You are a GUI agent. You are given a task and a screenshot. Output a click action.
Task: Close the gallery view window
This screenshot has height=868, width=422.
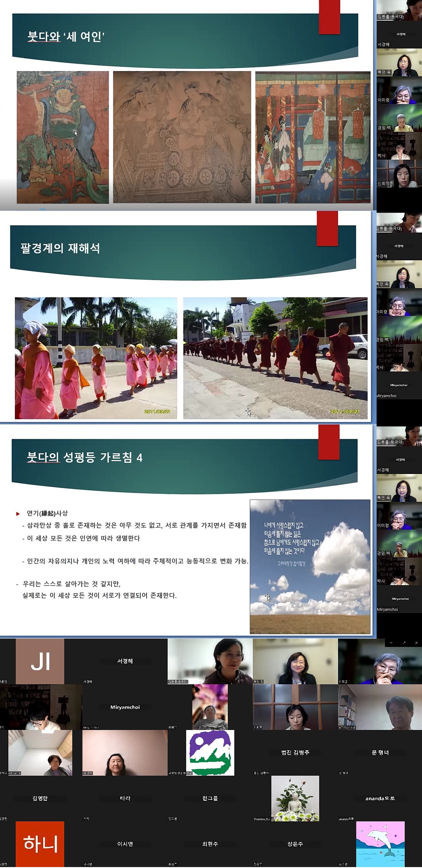[x=416, y=643]
